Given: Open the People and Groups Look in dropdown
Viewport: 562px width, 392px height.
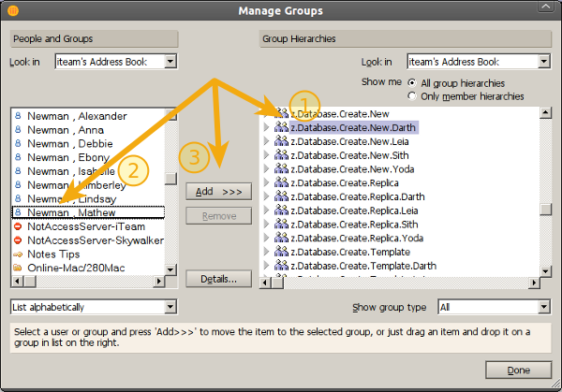Looking at the screenshot, I should 170,62.
